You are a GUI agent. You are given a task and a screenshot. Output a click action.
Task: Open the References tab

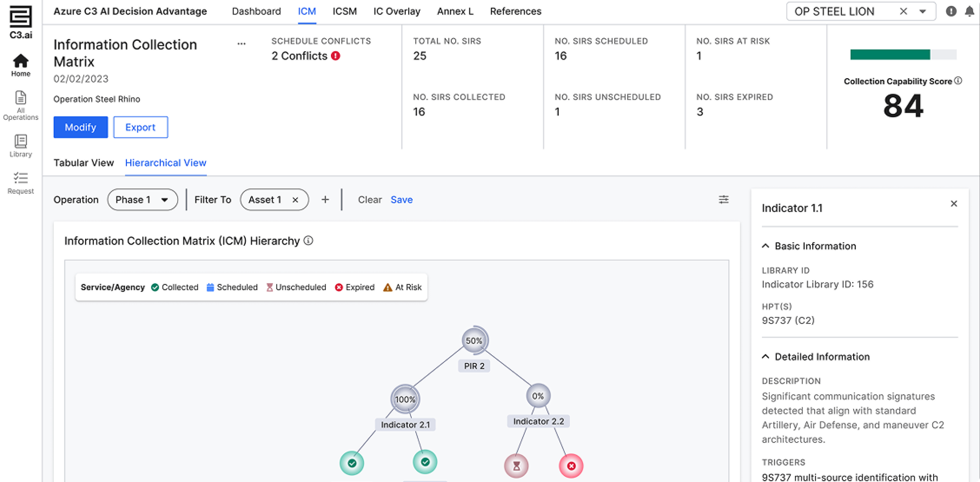515,12
